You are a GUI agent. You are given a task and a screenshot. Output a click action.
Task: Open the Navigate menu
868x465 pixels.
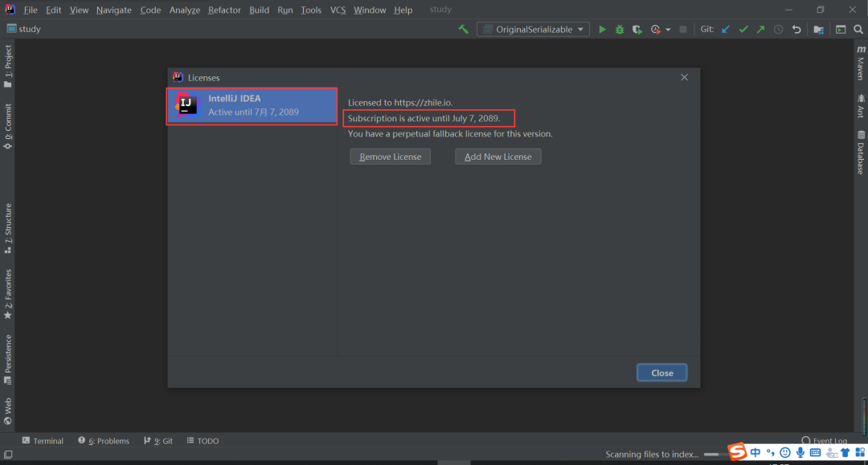pos(114,10)
